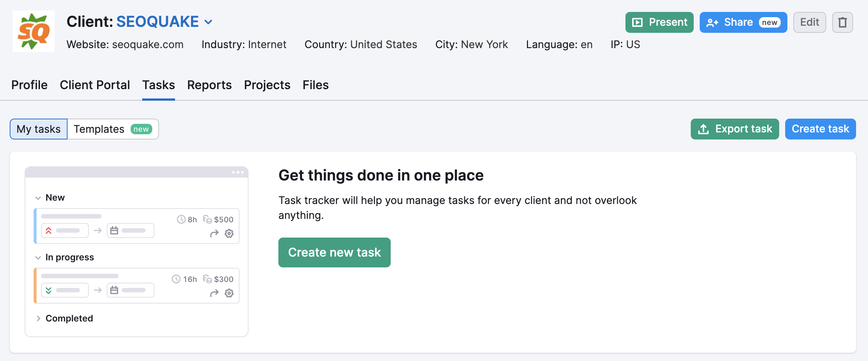Viewport: 868px width, 361px height.
Task: Click the $500 price value
Action: tap(224, 220)
